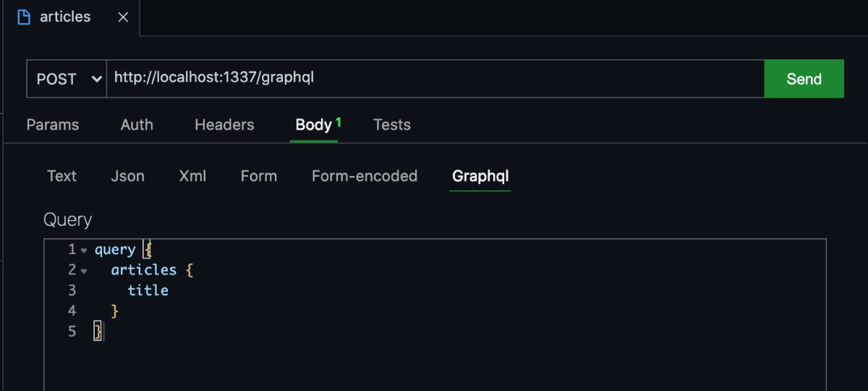Image resolution: width=868 pixels, height=391 pixels.
Task: Select the Form body type
Action: (x=259, y=176)
